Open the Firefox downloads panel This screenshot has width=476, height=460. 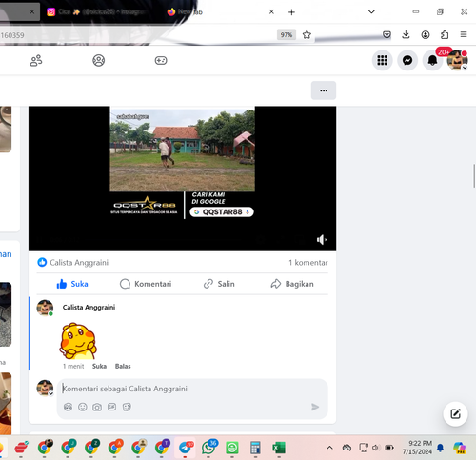coord(406,34)
